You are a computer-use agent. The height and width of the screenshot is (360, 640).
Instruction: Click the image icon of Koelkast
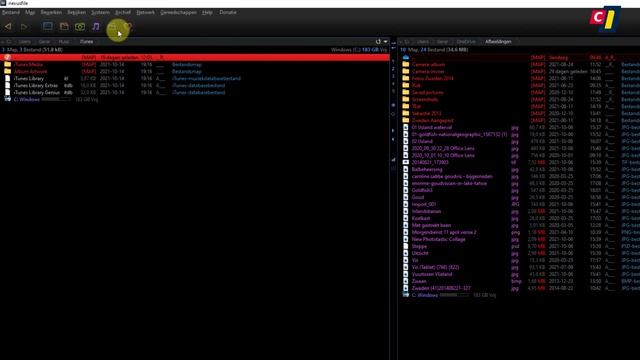click(406, 218)
